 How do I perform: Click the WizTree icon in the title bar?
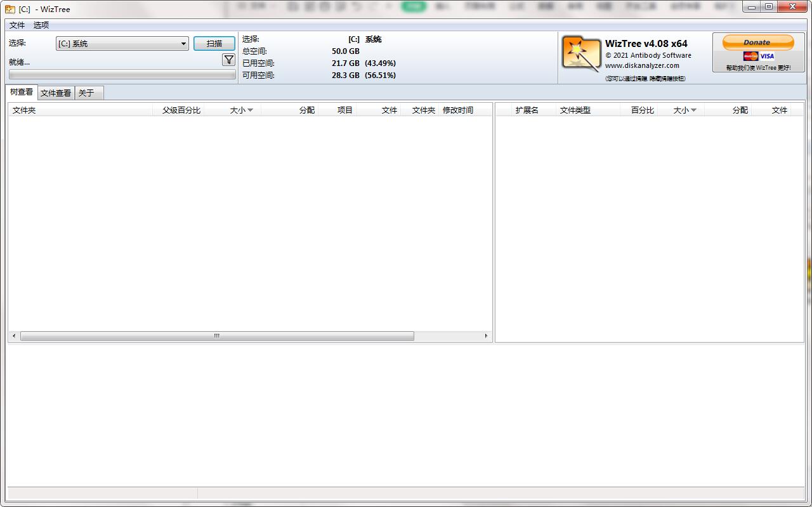pyautogui.click(x=10, y=9)
